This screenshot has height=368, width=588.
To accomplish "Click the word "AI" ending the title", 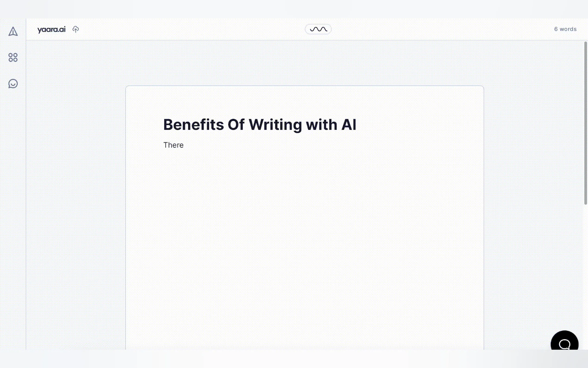I will coord(349,125).
